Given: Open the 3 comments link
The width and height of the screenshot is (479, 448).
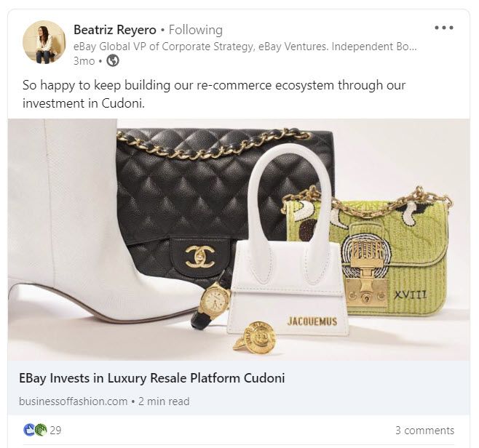Looking at the screenshot, I should click(424, 431).
